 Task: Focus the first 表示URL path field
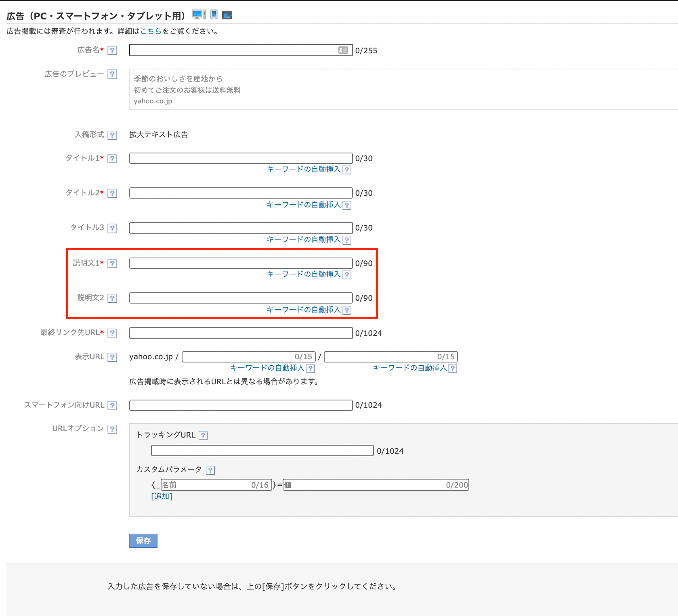[249, 357]
